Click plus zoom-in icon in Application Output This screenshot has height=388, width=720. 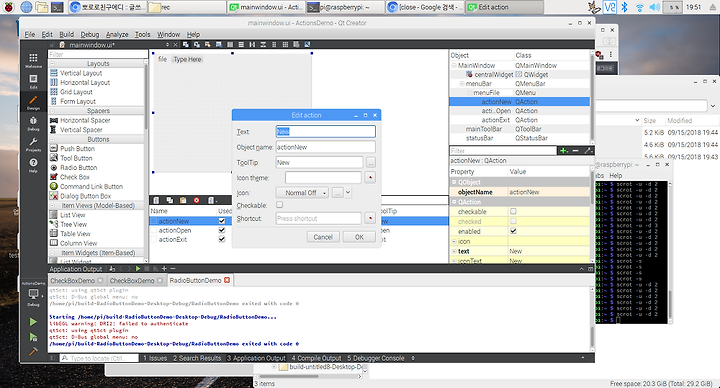tap(164, 269)
